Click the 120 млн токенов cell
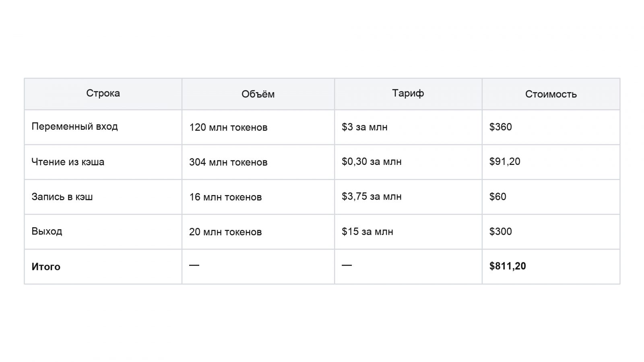Screen dimensions: 644x362 [x=228, y=128]
